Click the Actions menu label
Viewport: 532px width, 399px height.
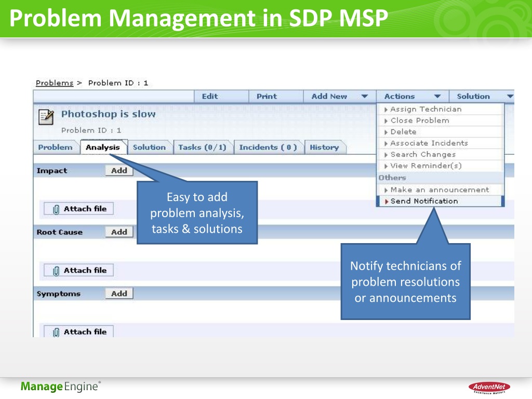(x=400, y=96)
